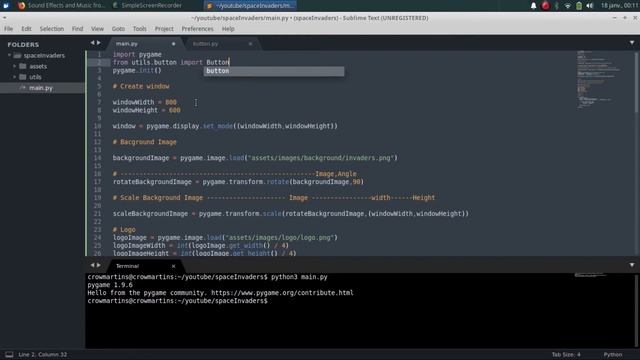This screenshot has height=360, width=640.
Task: Expand the assets folder
Action: 15,66
